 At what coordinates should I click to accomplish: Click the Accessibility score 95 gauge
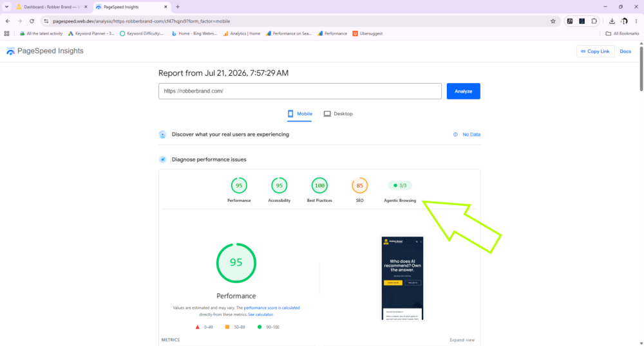click(279, 186)
